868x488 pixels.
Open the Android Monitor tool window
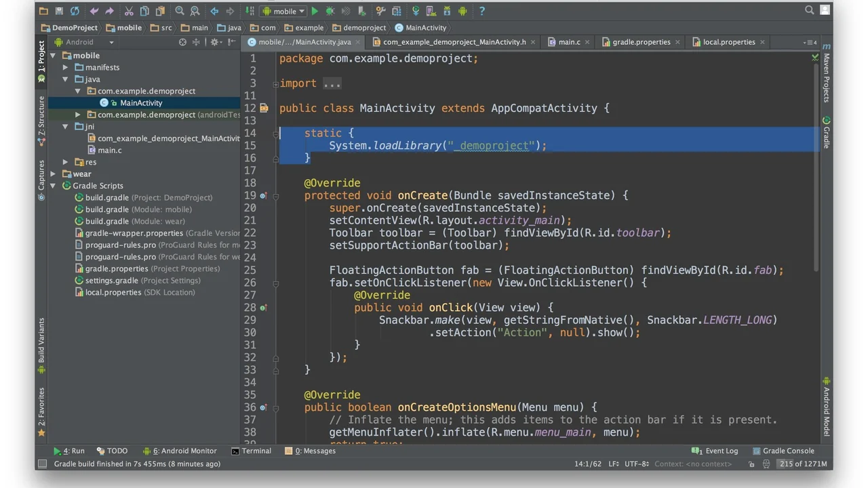click(x=180, y=451)
